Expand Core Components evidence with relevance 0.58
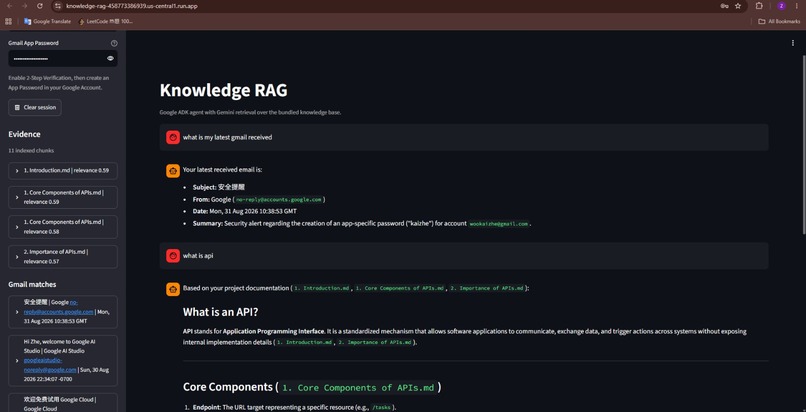This screenshot has height=412, width=806. [x=63, y=227]
